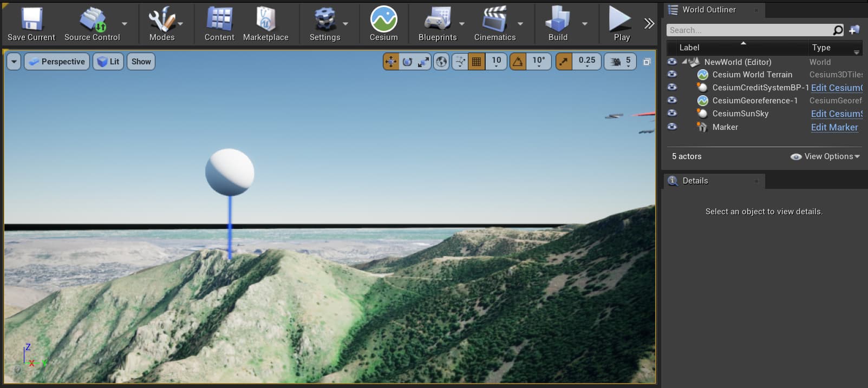Toggle grid snapping on or off
Image resolution: width=868 pixels, height=388 pixels.
coord(477,62)
